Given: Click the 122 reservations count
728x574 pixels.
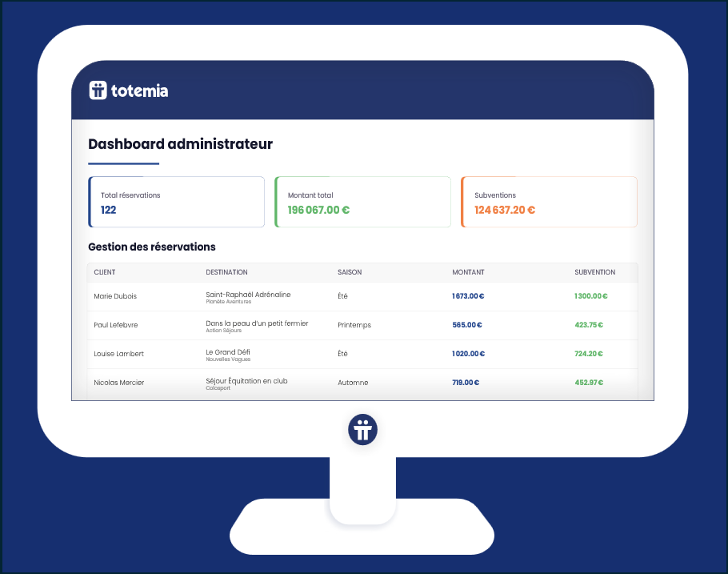Looking at the screenshot, I should click(x=108, y=210).
